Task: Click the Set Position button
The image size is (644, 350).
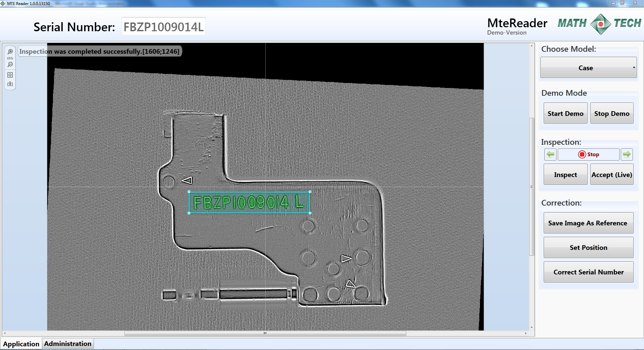Action: point(588,248)
